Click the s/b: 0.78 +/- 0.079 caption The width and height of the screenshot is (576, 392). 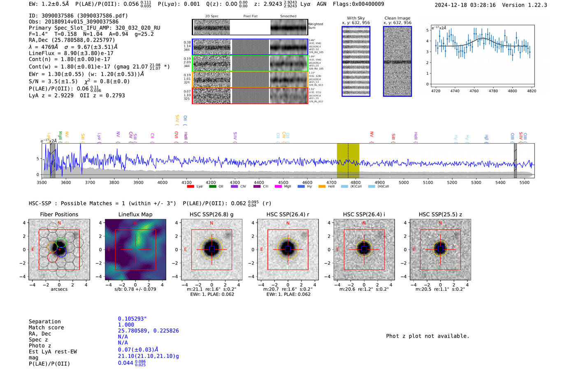(135, 289)
